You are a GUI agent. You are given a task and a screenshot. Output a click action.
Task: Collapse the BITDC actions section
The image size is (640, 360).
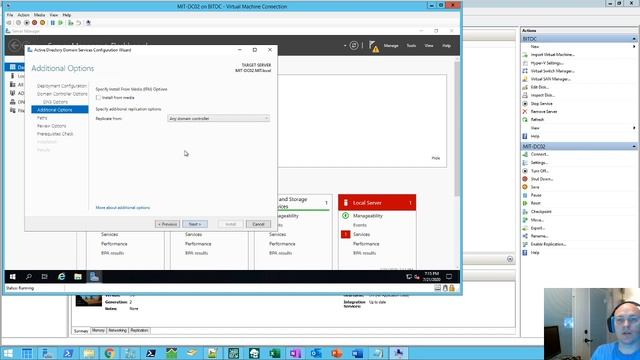point(634,39)
